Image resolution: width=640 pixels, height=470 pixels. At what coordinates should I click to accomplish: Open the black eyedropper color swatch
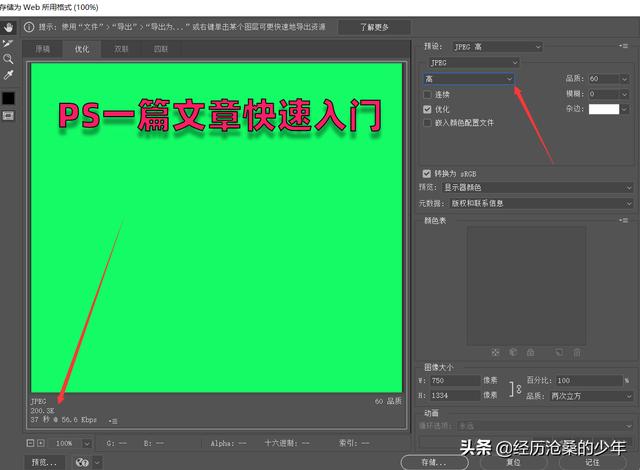[8, 98]
